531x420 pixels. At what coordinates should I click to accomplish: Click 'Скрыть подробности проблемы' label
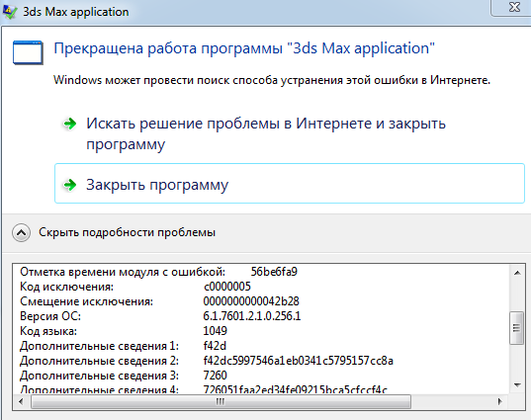(x=127, y=232)
